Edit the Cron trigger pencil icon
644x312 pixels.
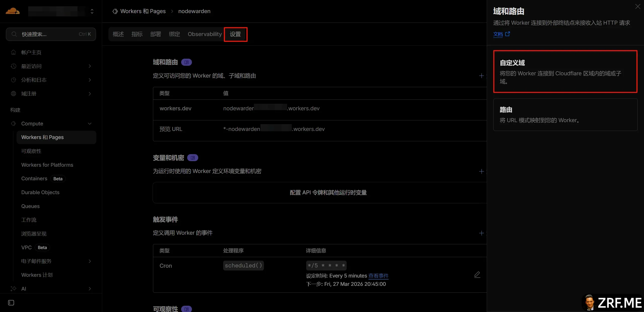(477, 275)
